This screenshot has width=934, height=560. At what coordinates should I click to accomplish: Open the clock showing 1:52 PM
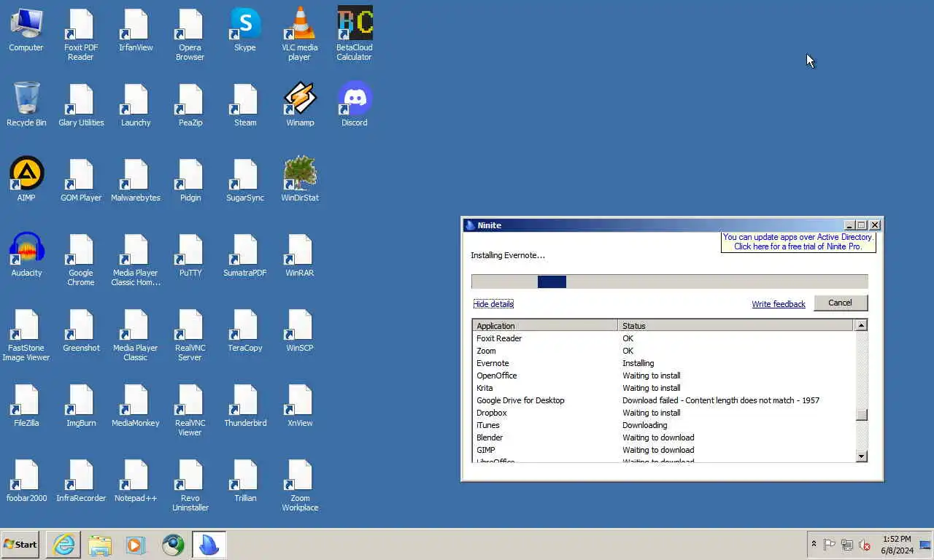[897, 545]
